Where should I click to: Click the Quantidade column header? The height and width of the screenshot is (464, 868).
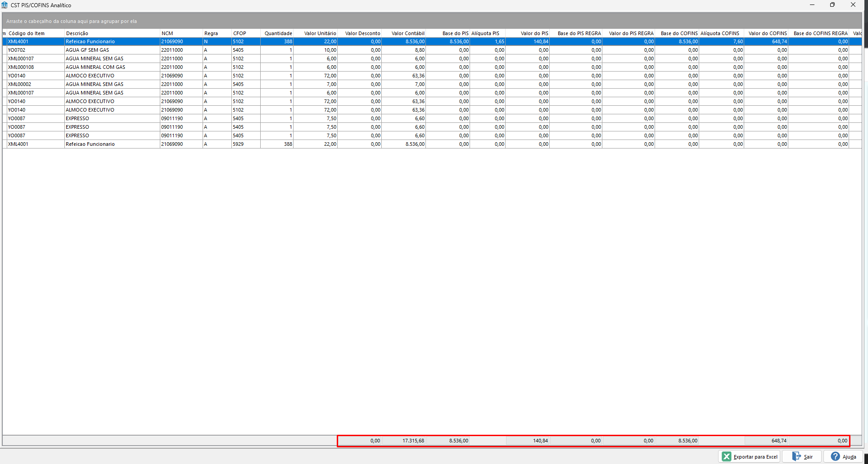tap(277, 33)
